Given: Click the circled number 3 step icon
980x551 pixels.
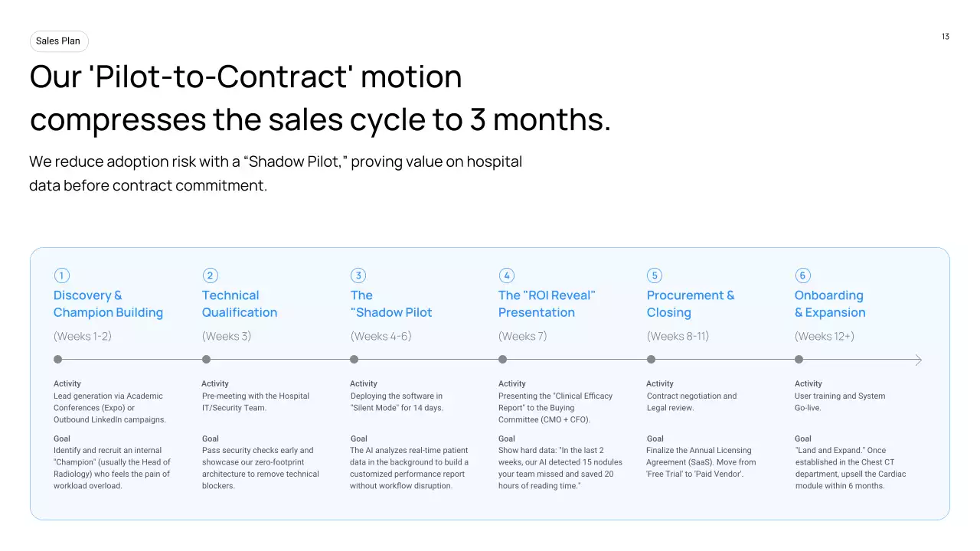Looking at the screenshot, I should pyautogui.click(x=358, y=275).
